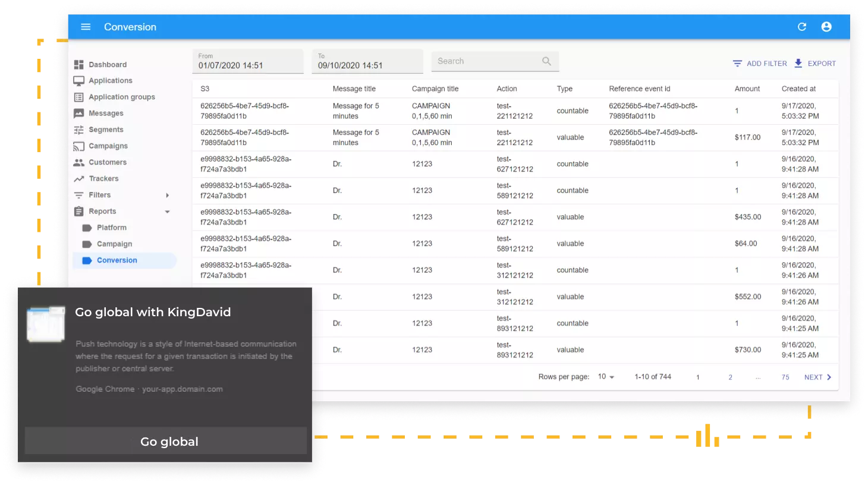
Task: Open the rows per page dropdown
Action: [606, 377]
